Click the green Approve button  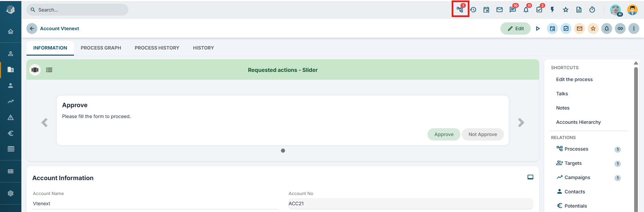coord(444,134)
